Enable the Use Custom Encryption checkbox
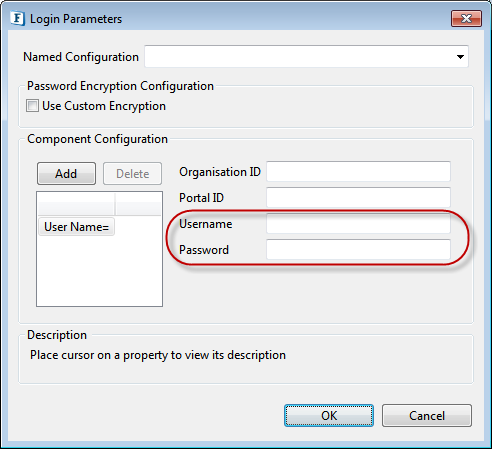This screenshot has width=492, height=449. point(32,106)
